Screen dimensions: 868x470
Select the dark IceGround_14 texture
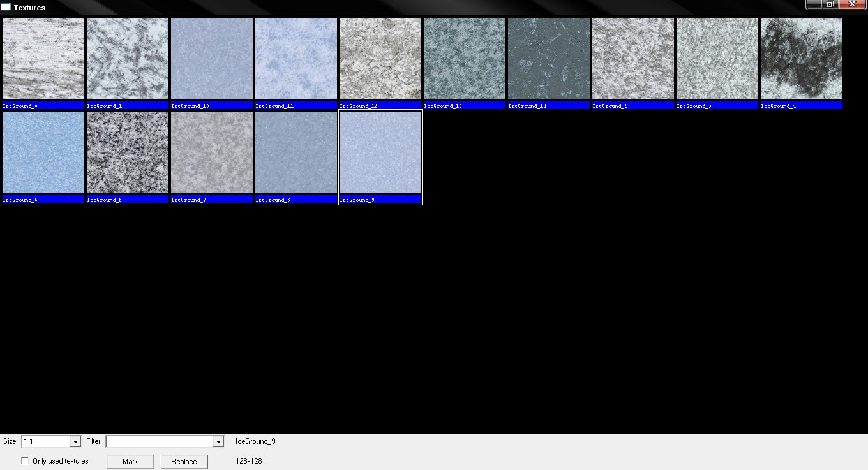549,59
